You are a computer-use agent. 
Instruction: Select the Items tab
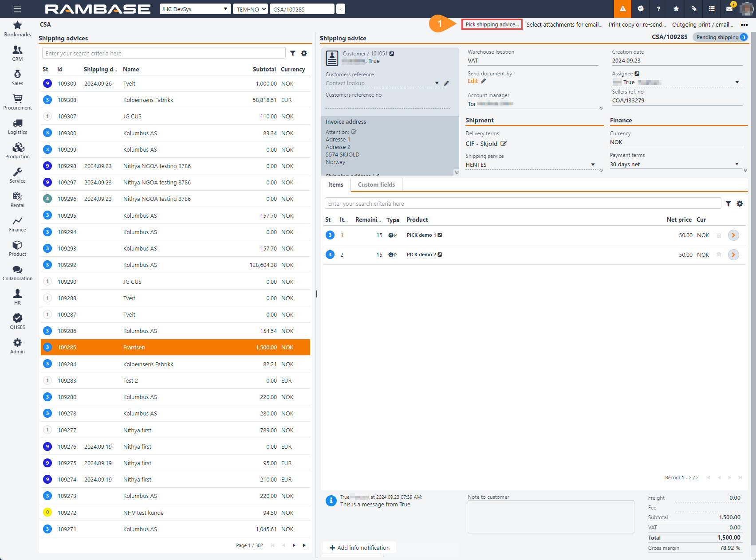(335, 184)
